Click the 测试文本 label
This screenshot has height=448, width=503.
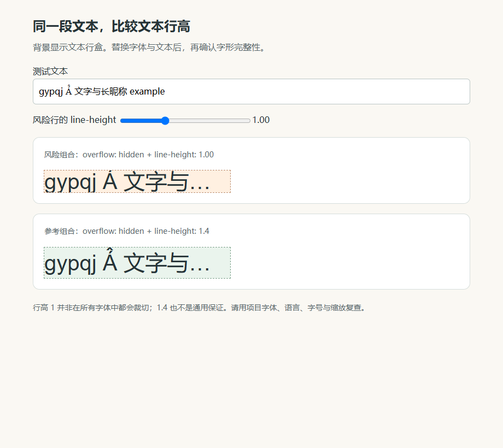pyautogui.click(x=50, y=71)
